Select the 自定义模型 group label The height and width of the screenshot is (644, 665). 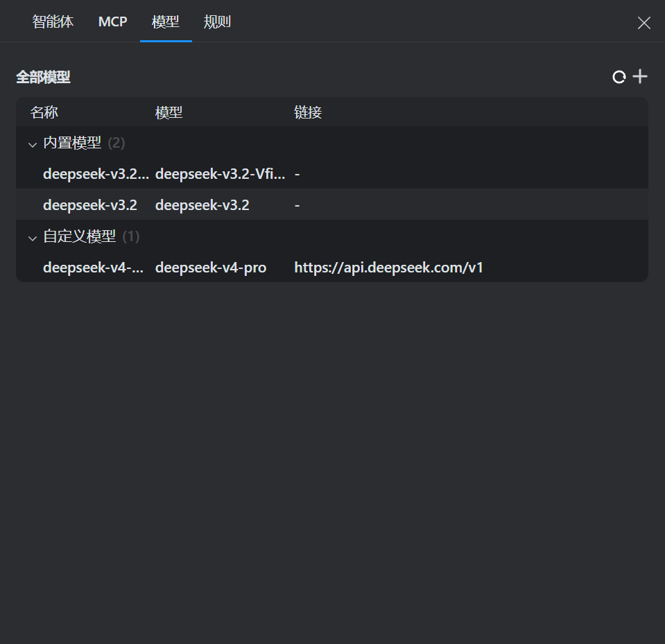pyautogui.click(x=79, y=236)
